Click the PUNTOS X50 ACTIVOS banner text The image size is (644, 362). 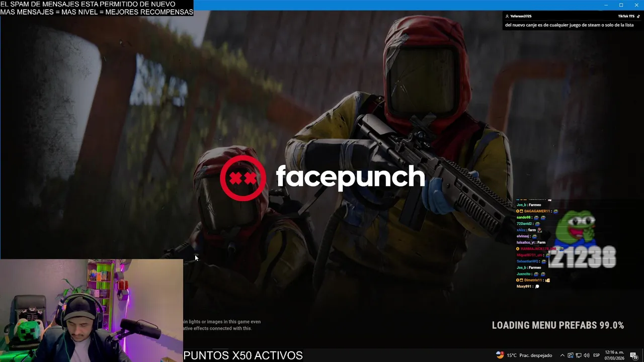coord(243,355)
